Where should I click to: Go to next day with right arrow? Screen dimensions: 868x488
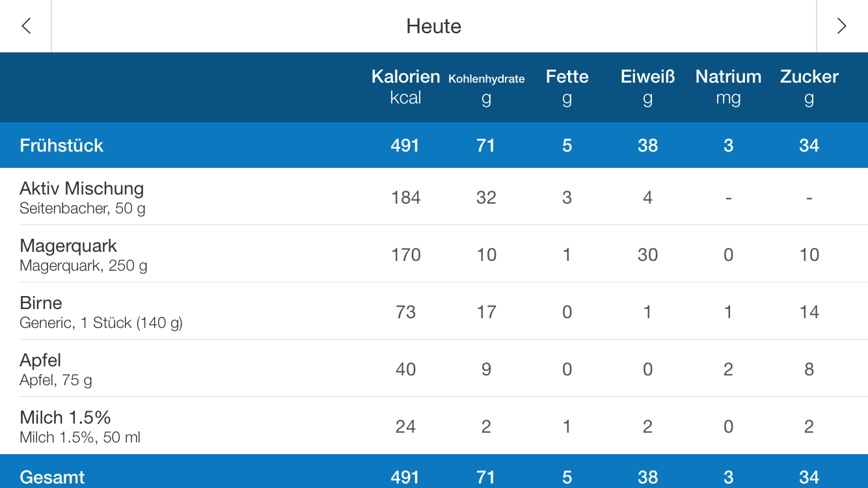(842, 26)
